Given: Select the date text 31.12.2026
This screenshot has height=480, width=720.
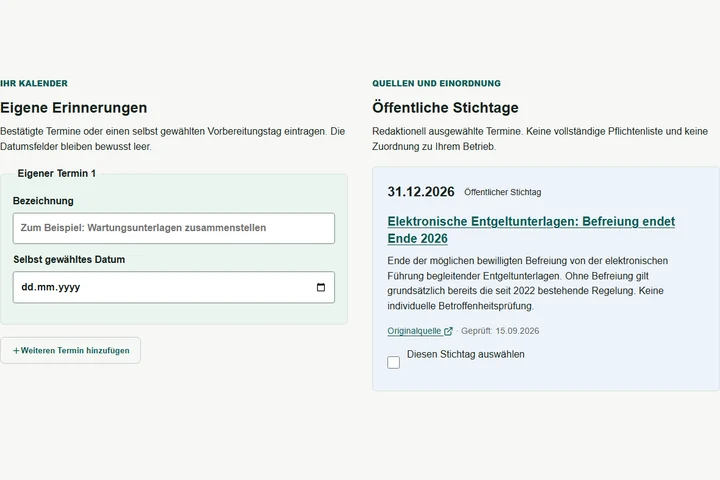Looking at the screenshot, I should [421, 192].
